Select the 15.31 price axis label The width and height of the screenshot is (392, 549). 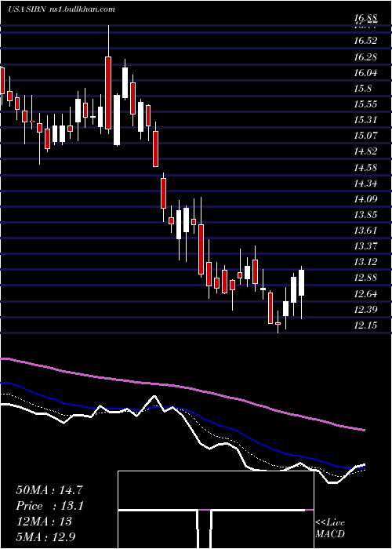[x=365, y=120]
